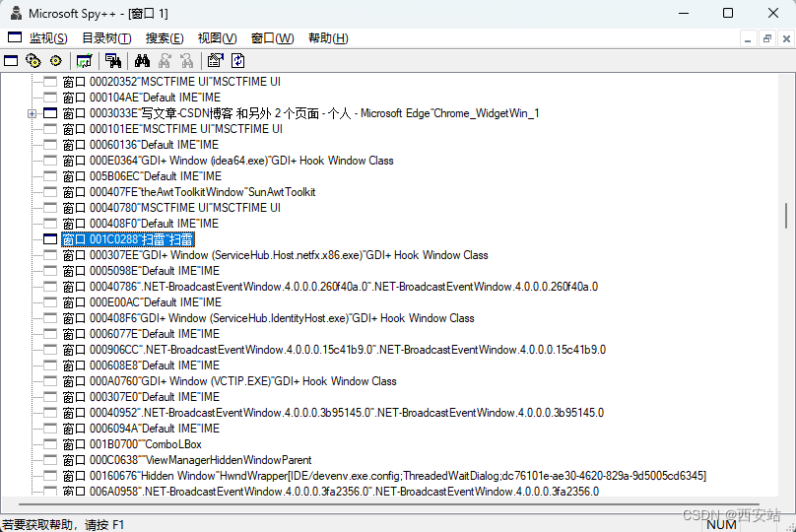Select row 000104AE Default IME

pos(142,98)
